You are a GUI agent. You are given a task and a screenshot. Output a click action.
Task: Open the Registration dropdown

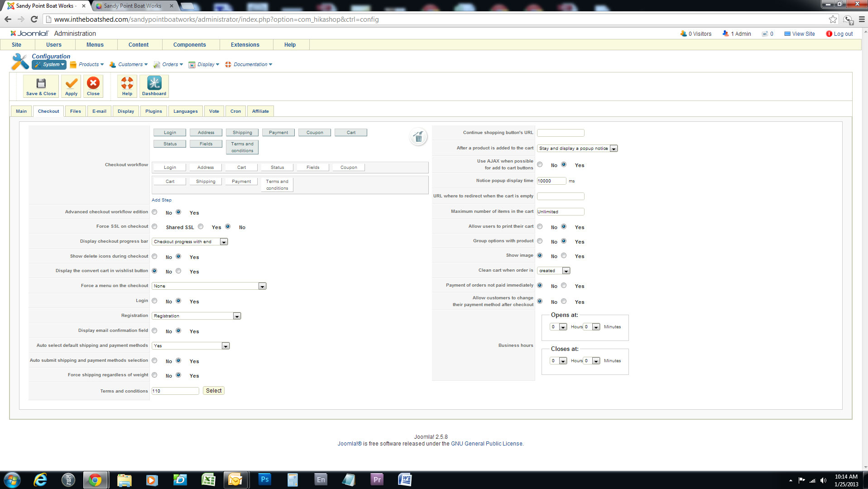[x=197, y=316]
